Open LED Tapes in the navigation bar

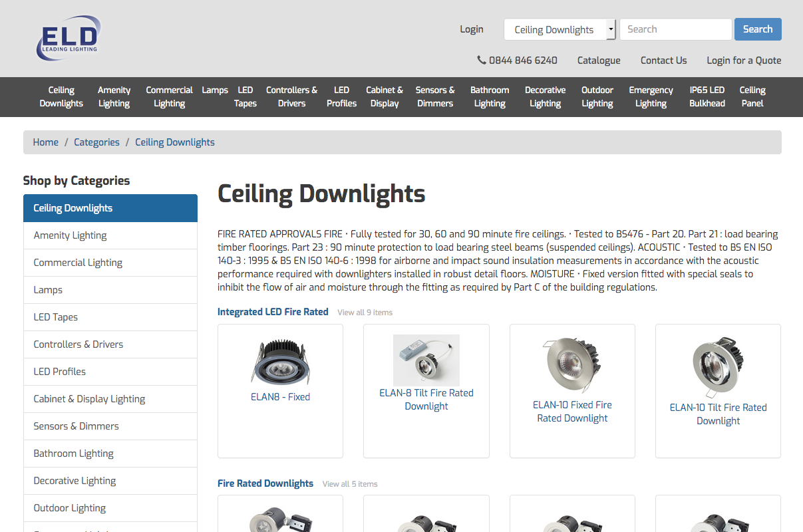245,97
